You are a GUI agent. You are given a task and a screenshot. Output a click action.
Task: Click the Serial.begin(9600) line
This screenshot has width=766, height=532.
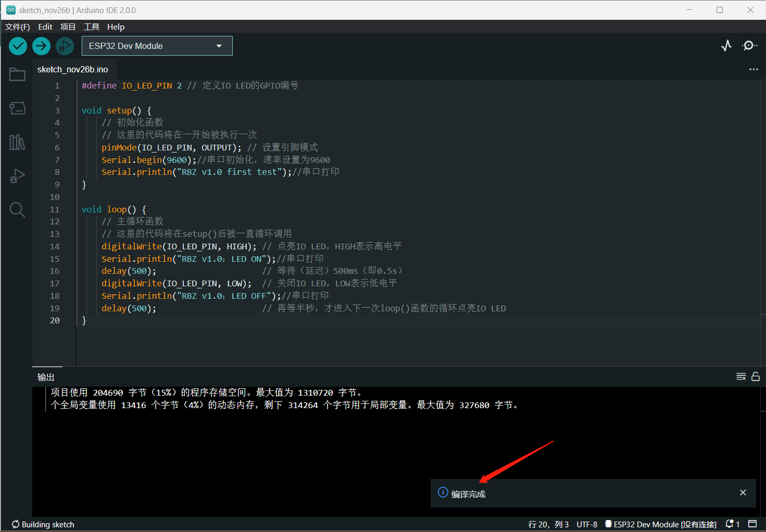point(216,160)
